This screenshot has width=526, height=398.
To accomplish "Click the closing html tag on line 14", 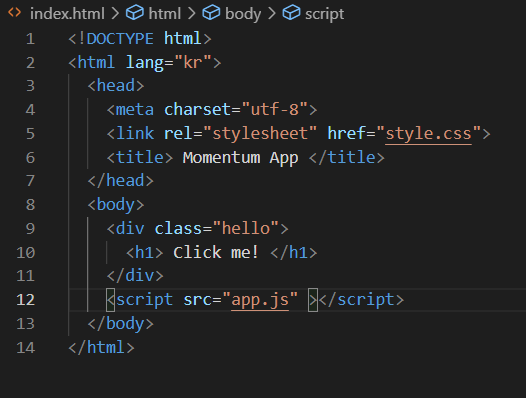I will (101, 347).
